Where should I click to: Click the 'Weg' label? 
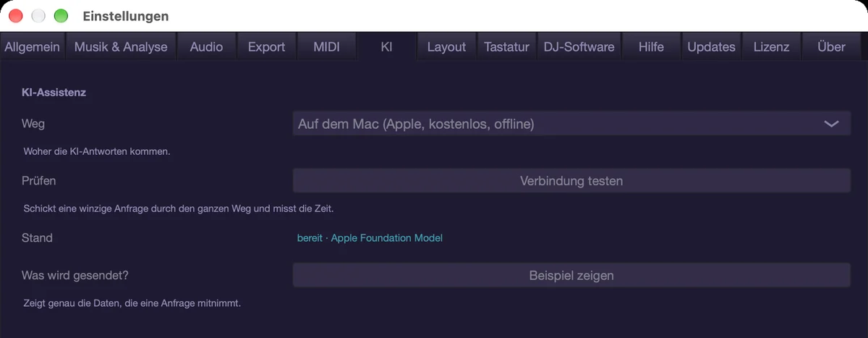click(x=33, y=124)
